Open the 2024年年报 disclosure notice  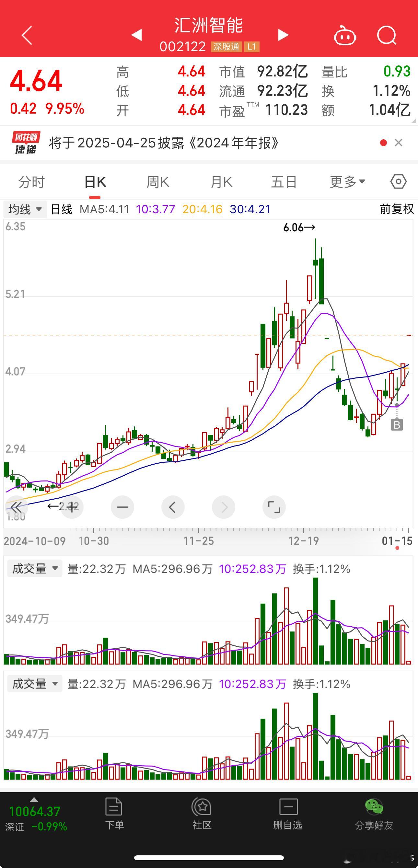point(164,143)
